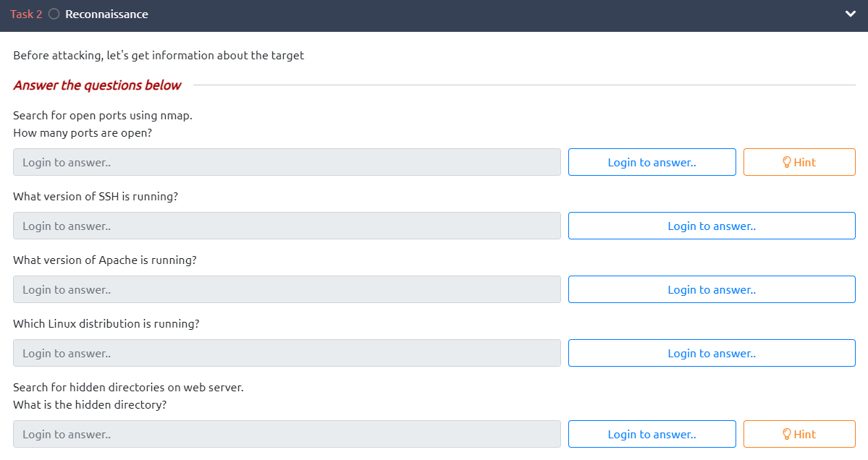The image size is (868, 460).
Task: Select the Reconnaissance task title
Action: pos(106,14)
